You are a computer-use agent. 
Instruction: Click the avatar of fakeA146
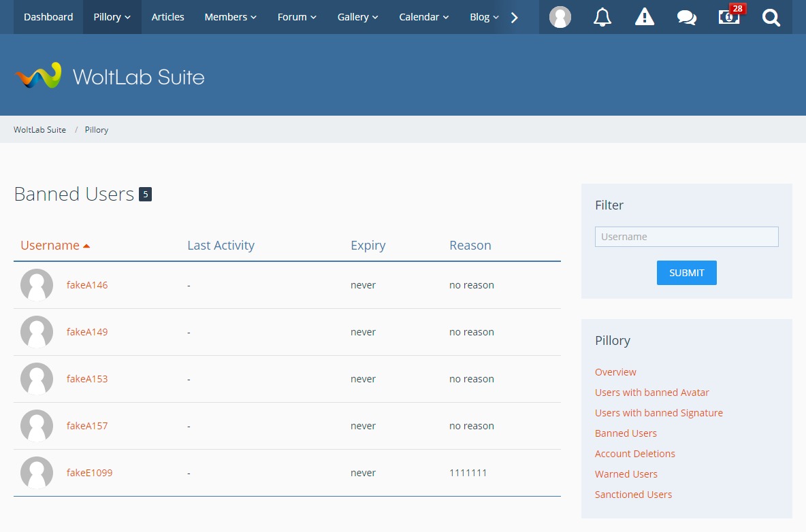point(37,285)
